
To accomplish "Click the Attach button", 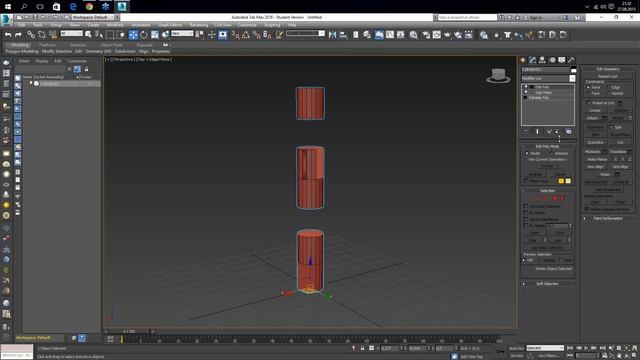I will click(592, 118).
